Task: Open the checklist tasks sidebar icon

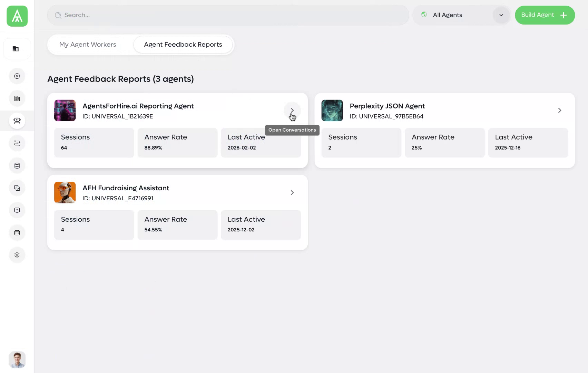Action: (17, 188)
